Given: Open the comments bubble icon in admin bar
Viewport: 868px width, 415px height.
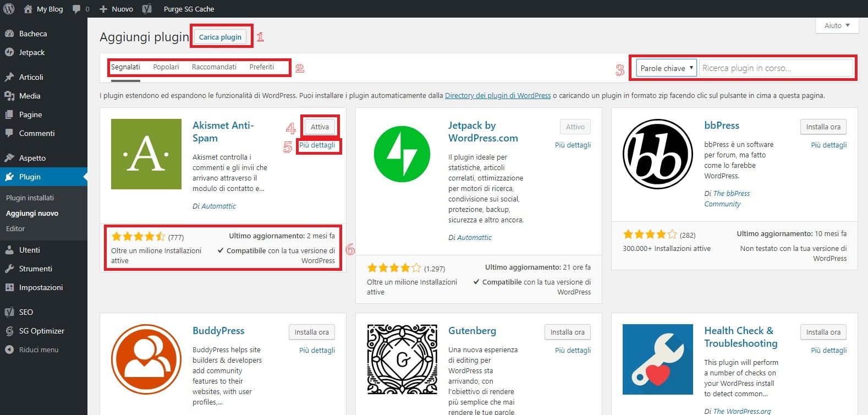Looking at the screenshot, I should [x=77, y=9].
